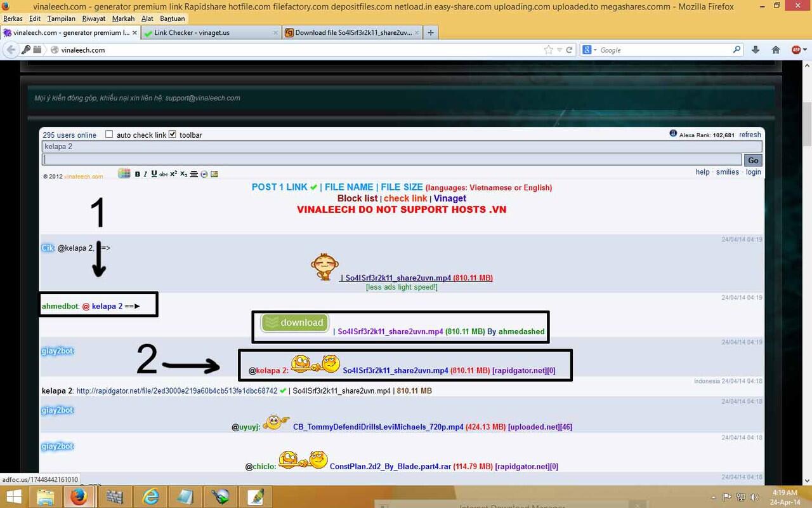Click the Go button
This screenshot has width=812, height=508.
(753, 160)
